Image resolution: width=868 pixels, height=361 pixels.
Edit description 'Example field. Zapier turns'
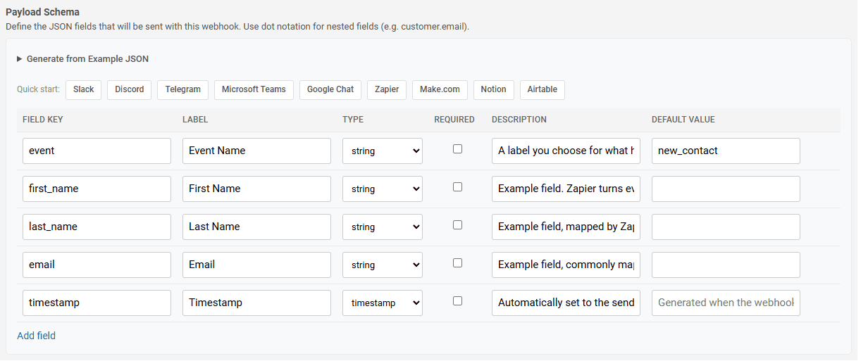566,189
